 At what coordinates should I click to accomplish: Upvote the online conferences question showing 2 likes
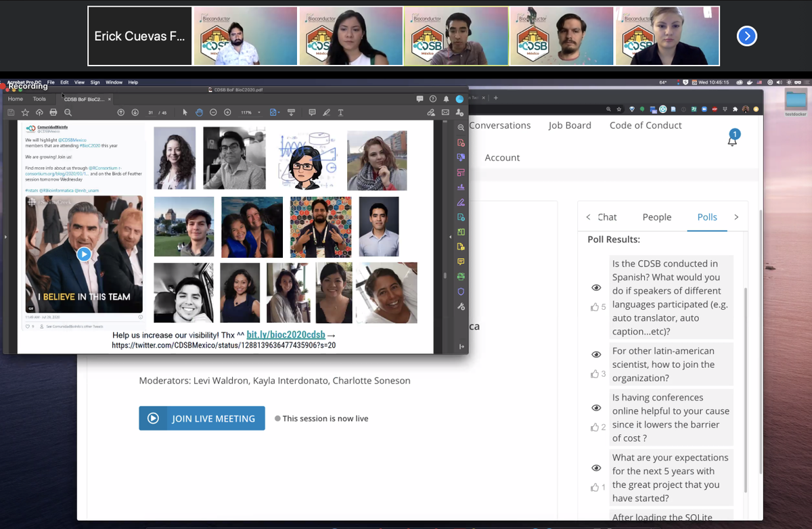[x=595, y=427]
